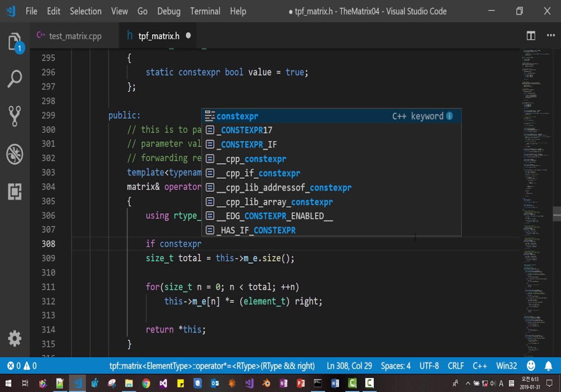This screenshot has width=561, height=392.
Task: Open the command prompt taskbar icon
Action: tap(318, 383)
